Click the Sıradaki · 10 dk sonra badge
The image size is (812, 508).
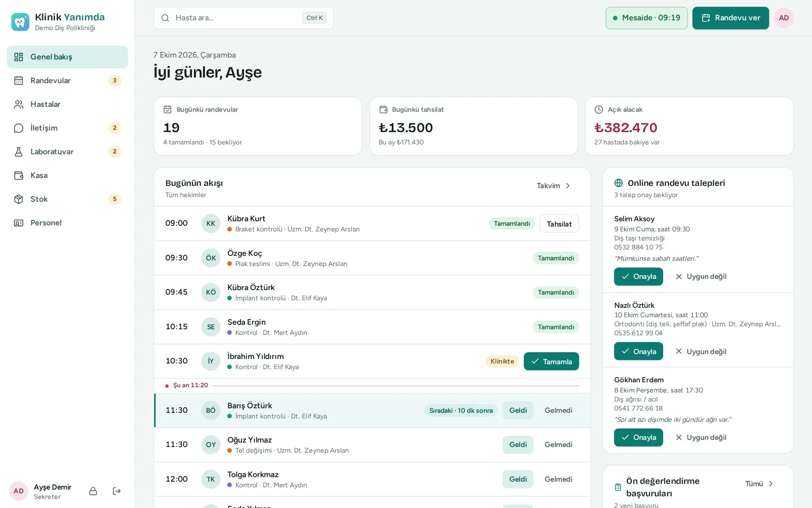(x=461, y=411)
